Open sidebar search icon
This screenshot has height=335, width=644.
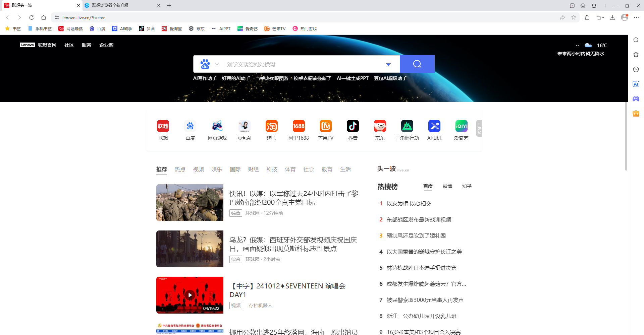coord(636,40)
